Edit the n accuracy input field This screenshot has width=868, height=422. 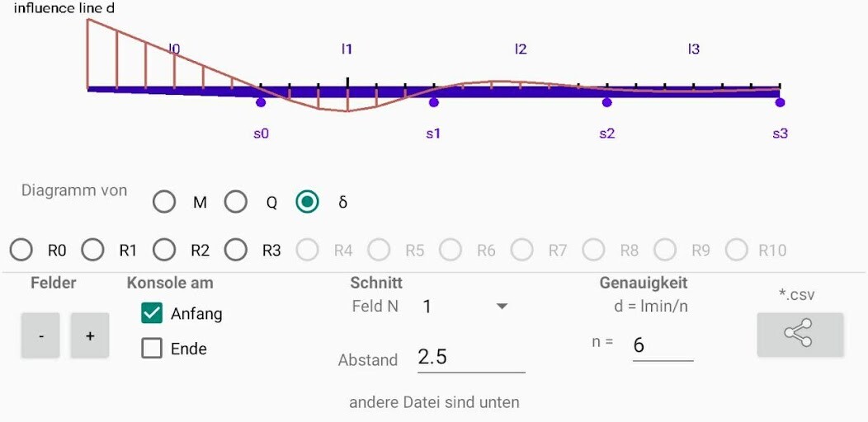[663, 346]
